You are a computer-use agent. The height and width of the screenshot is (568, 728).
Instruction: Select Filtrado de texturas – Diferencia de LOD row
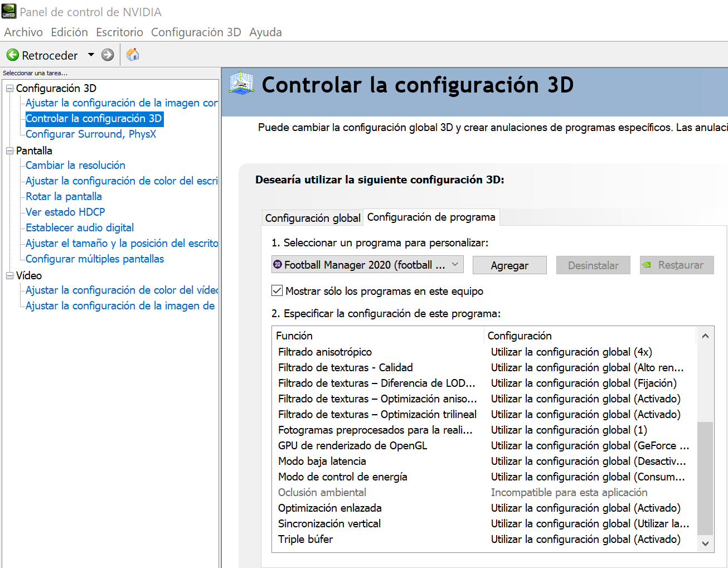pos(484,383)
